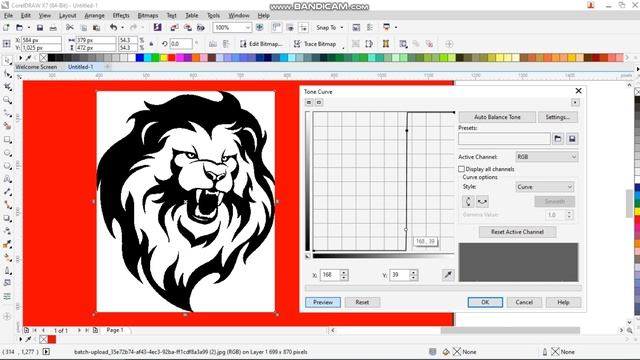640x360 pixels.
Task: Click the invert curve horizontally icon
Action: pos(482,201)
